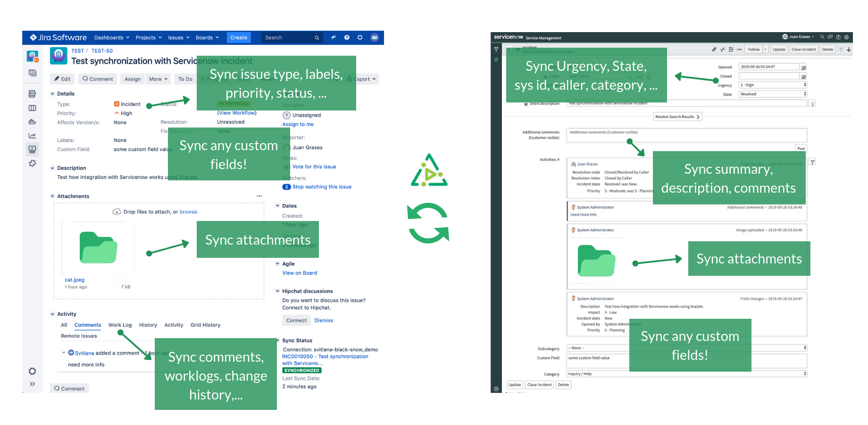Click Connect button for Hipchat
Screen dimensions: 868x425
296,321
